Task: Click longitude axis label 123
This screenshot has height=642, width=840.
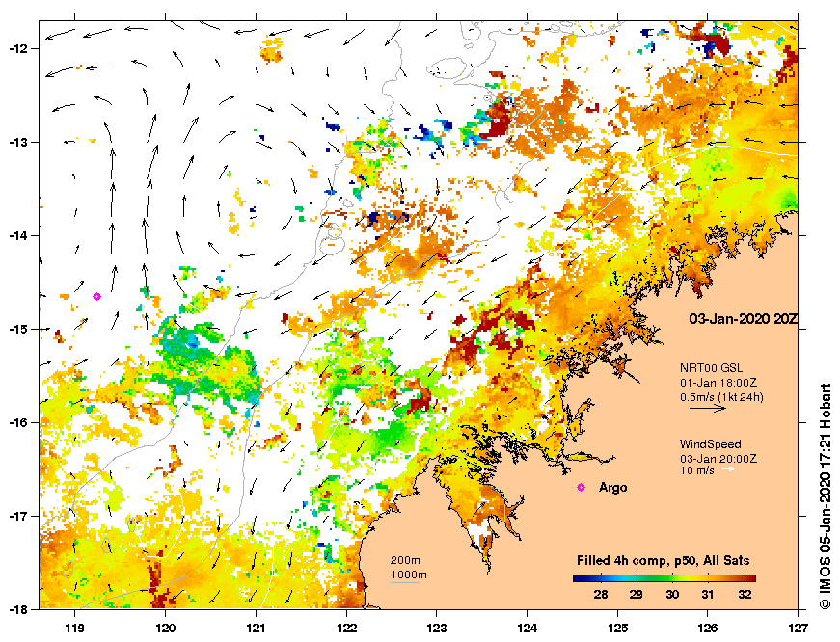Action: (437, 628)
